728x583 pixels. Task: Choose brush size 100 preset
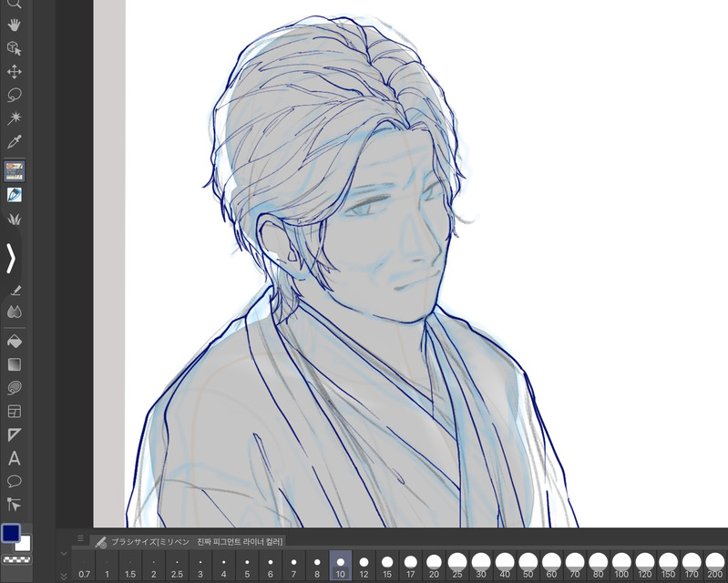pos(621,566)
